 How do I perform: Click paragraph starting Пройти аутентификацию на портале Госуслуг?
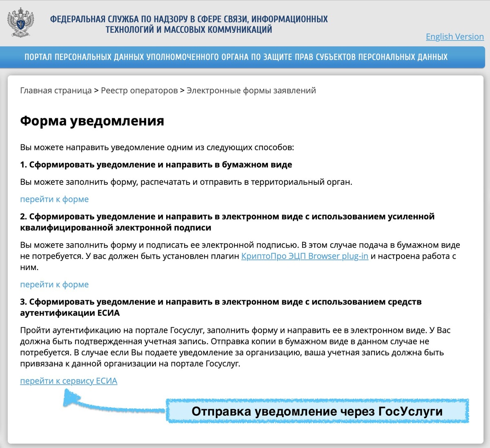[x=235, y=347]
